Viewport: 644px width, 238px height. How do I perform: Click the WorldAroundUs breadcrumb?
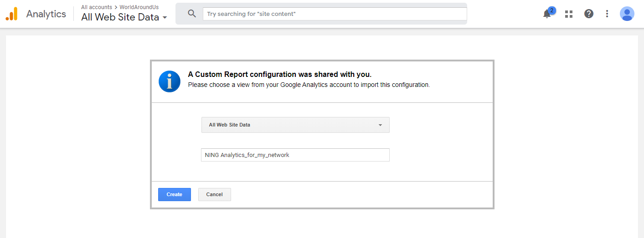139,7
